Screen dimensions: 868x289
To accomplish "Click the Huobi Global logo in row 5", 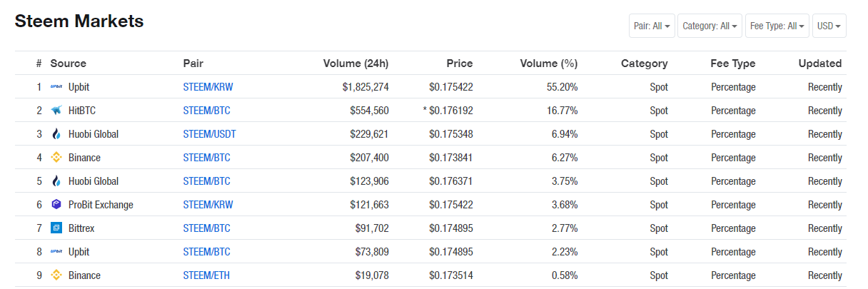I will [x=56, y=181].
